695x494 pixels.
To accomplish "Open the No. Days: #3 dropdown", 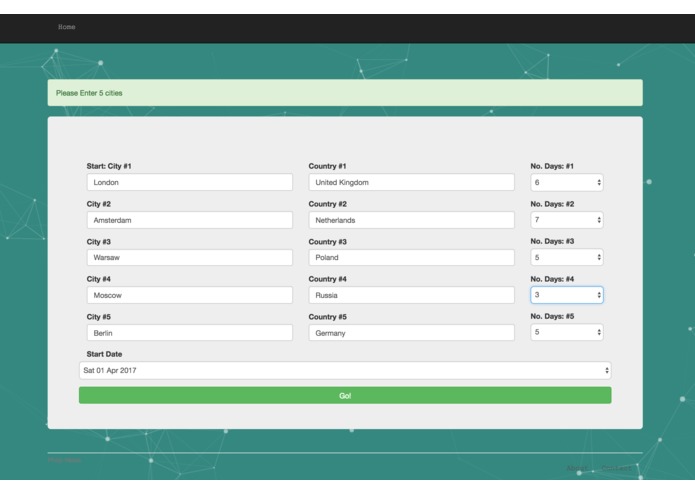I will coord(567,257).
